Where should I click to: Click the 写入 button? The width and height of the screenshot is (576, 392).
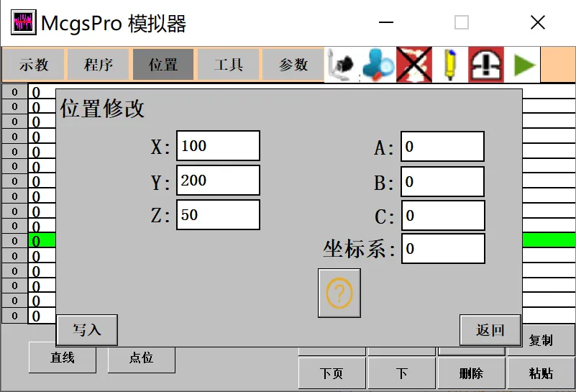click(x=87, y=330)
